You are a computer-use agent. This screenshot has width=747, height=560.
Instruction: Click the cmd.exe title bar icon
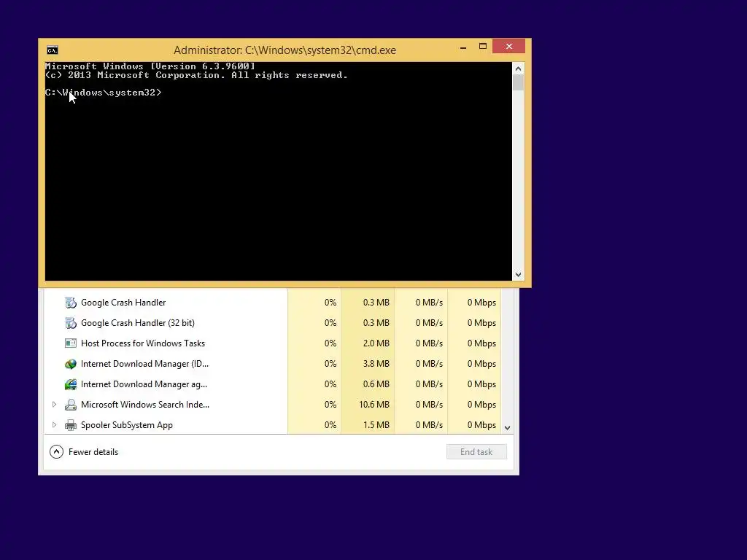tap(53, 50)
